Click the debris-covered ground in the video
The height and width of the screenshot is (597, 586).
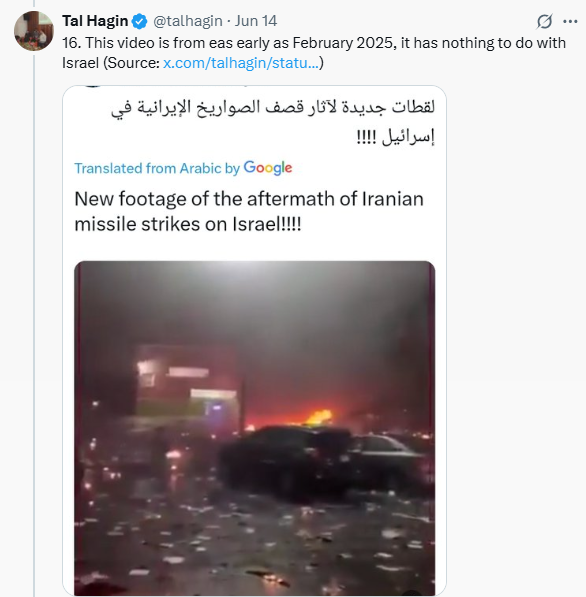[x=255, y=548]
